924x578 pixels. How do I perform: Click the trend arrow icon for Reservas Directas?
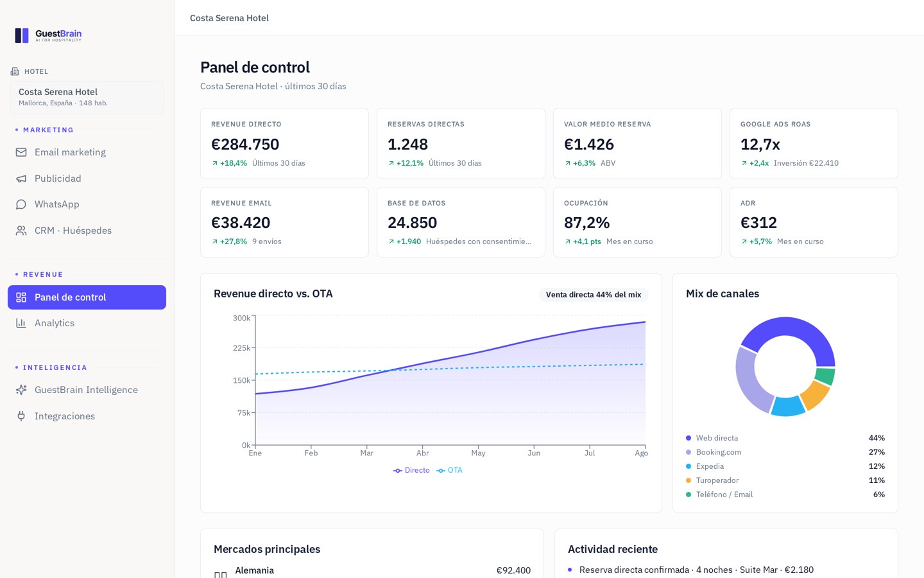point(391,163)
